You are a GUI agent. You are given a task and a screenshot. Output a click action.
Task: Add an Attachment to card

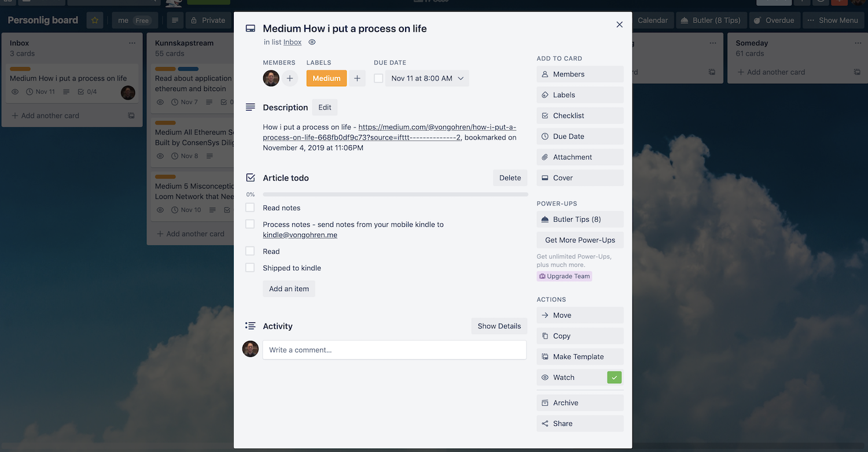click(x=580, y=157)
